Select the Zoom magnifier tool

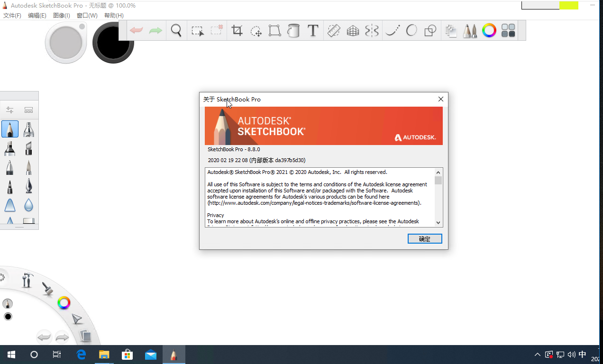(x=176, y=31)
